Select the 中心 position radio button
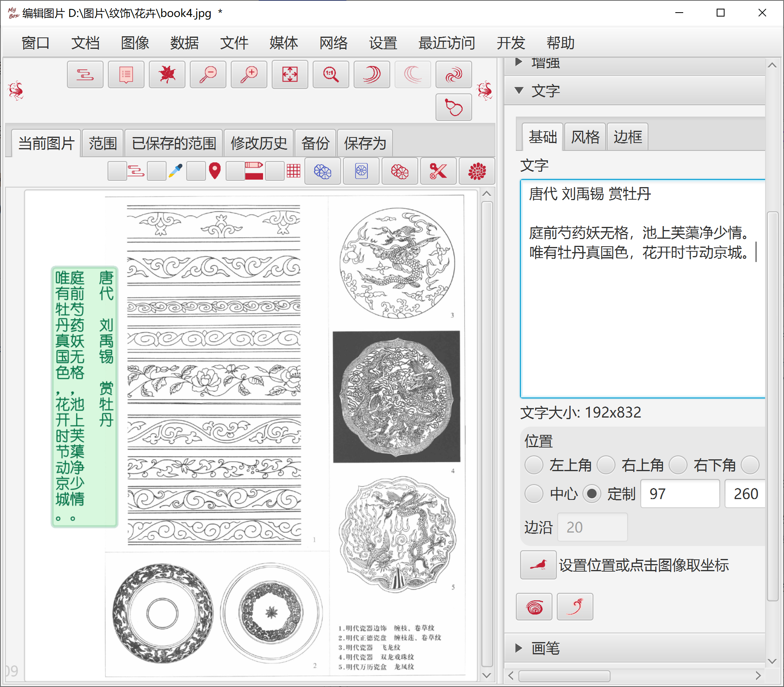The width and height of the screenshot is (784, 687). 534,494
